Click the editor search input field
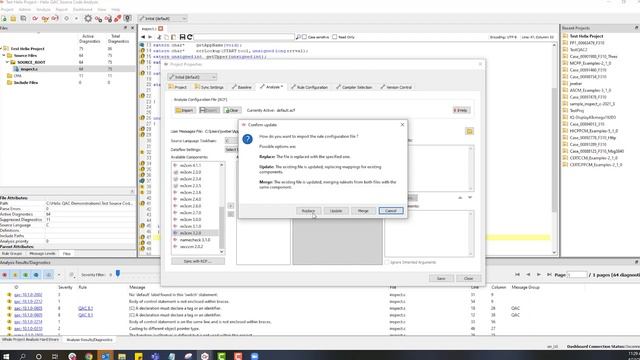 point(244,37)
